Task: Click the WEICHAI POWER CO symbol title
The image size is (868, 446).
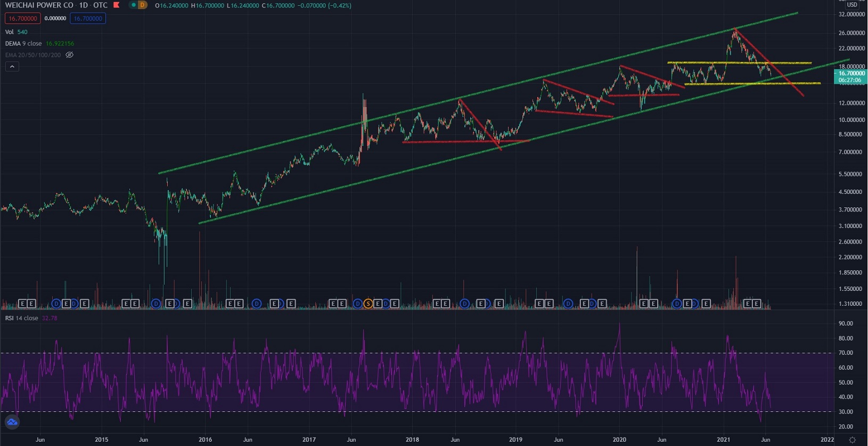Action: pyautogui.click(x=39, y=5)
